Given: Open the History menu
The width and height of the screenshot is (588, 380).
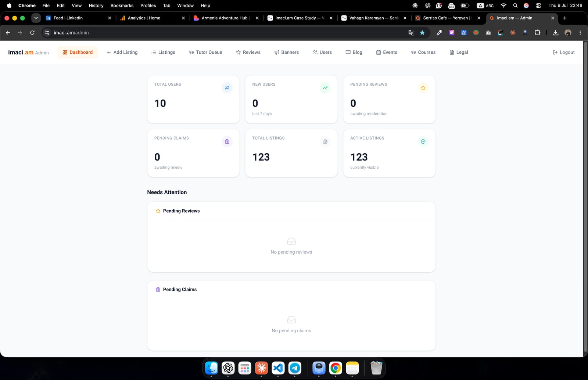Looking at the screenshot, I should (96, 6).
